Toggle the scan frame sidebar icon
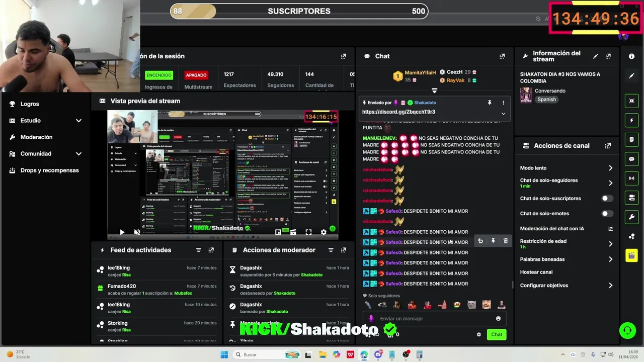This screenshot has width=644, height=362. tap(631, 101)
